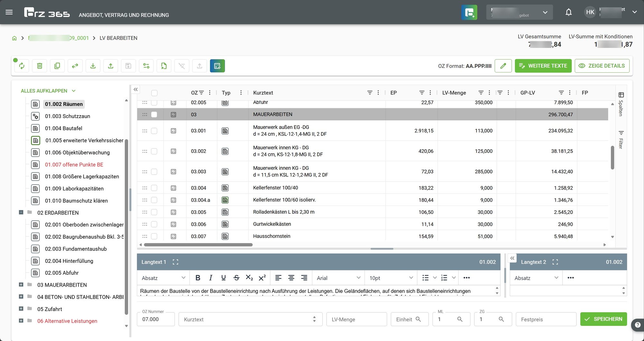Open the Arial font family dropdown
The width and height of the screenshot is (644, 341).
(338, 278)
